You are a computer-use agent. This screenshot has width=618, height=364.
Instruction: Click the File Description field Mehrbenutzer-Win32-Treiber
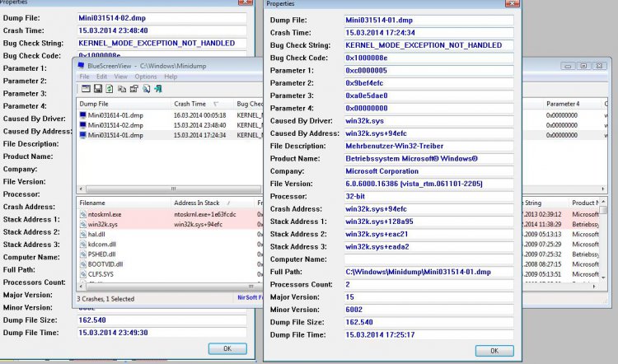pos(428,146)
